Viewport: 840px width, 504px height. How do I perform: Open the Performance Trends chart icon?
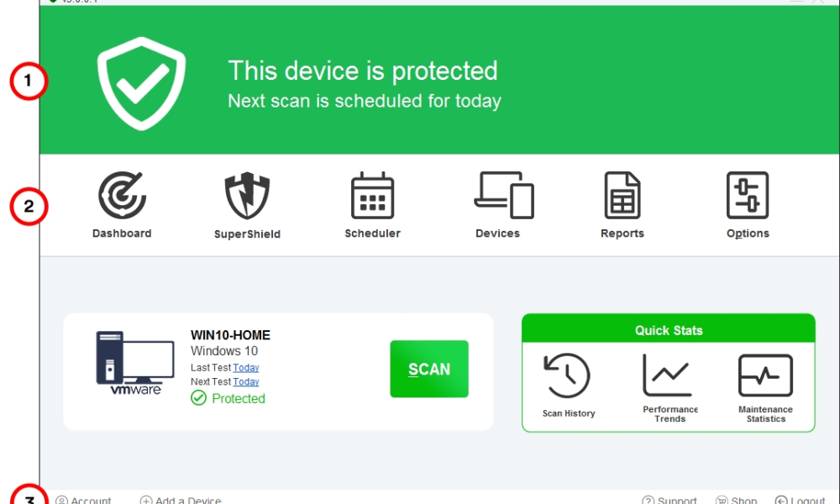point(670,376)
